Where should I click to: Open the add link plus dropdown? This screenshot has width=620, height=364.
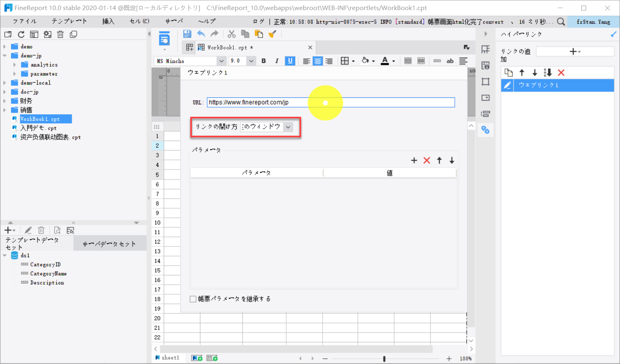pyautogui.click(x=575, y=52)
